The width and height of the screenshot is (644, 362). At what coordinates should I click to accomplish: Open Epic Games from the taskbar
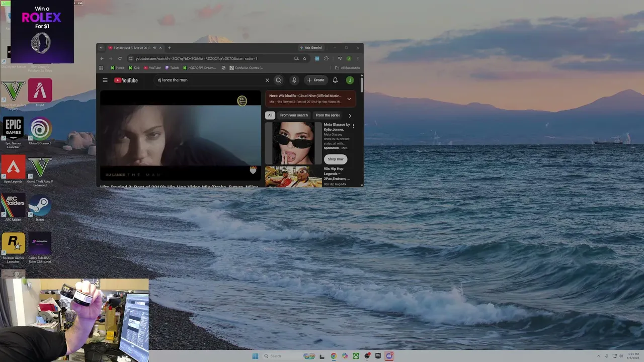click(x=378, y=356)
